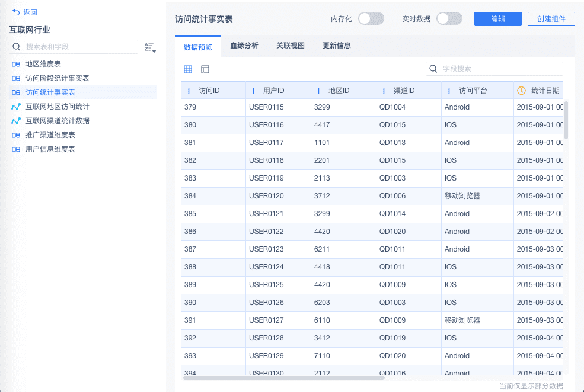Click the 地区维度表 table icon
Image resolution: width=584 pixels, height=392 pixels.
coord(16,64)
